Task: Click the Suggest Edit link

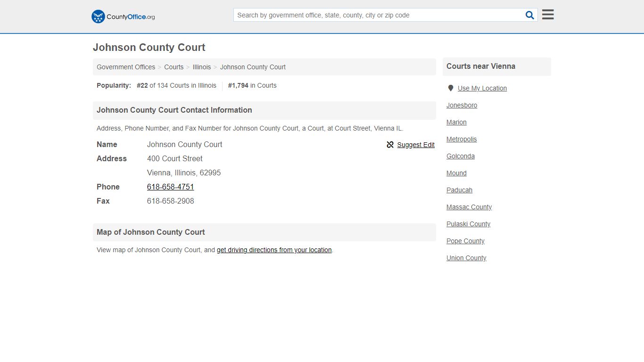Action: pos(416,145)
